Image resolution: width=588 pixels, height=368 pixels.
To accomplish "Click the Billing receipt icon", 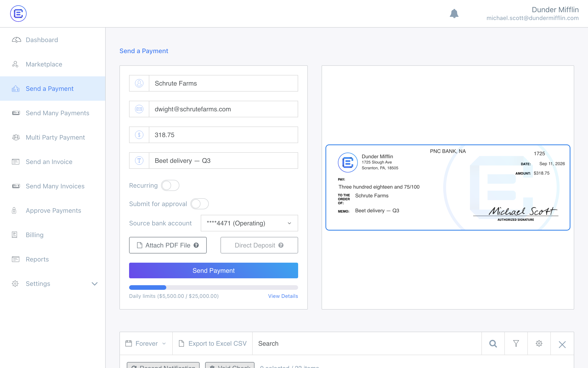I will pyautogui.click(x=14, y=235).
